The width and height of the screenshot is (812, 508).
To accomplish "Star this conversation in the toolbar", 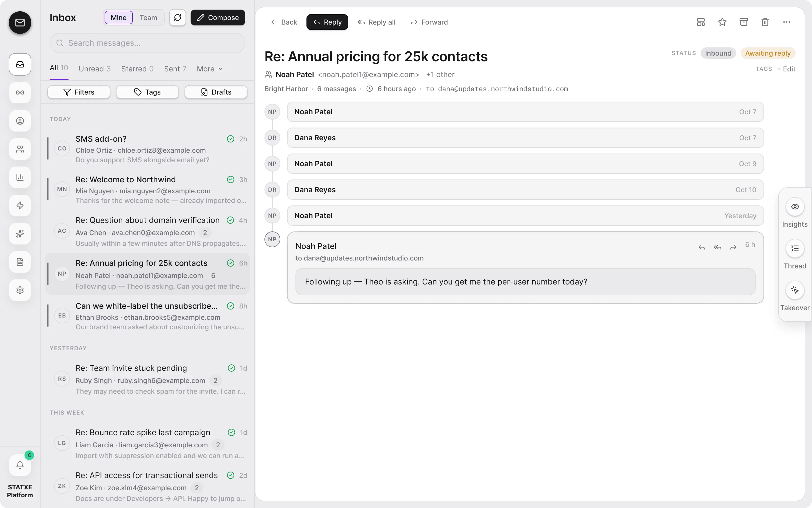I will (x=722, y=22).
